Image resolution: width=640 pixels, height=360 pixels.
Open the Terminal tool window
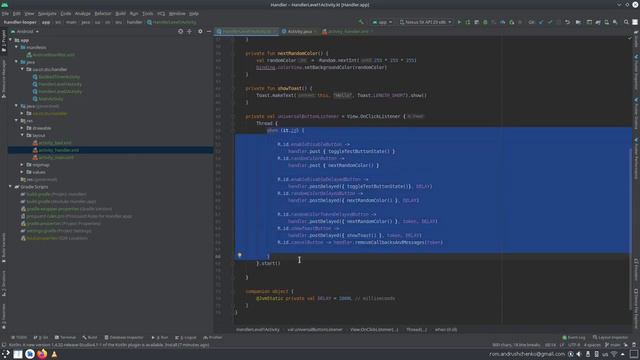65,338
